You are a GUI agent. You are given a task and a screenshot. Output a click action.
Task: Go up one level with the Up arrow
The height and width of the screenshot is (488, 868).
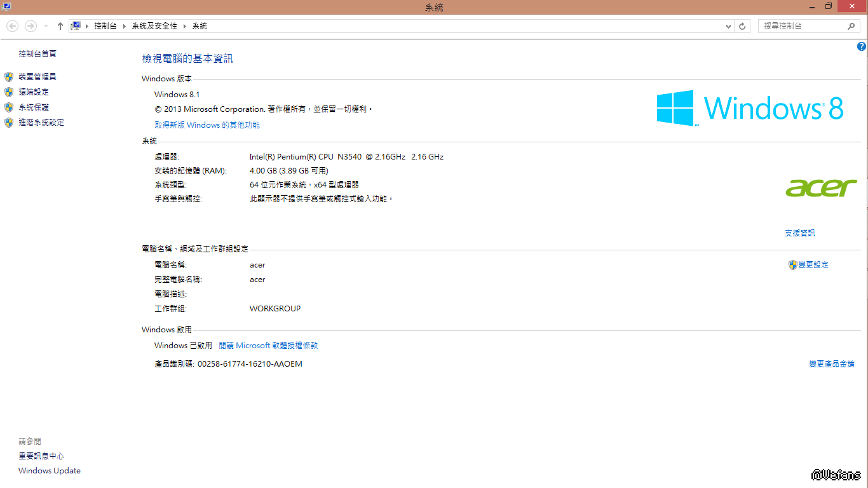(60, 26)
